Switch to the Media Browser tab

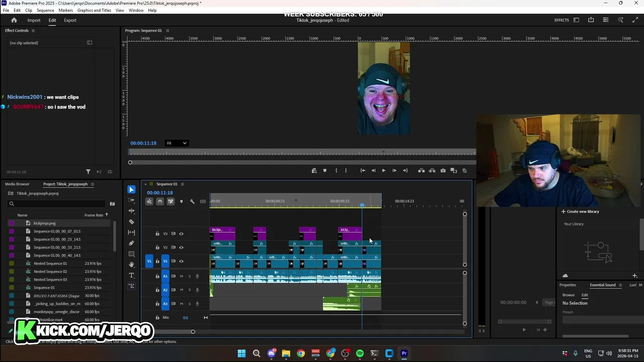pos(17,184)
